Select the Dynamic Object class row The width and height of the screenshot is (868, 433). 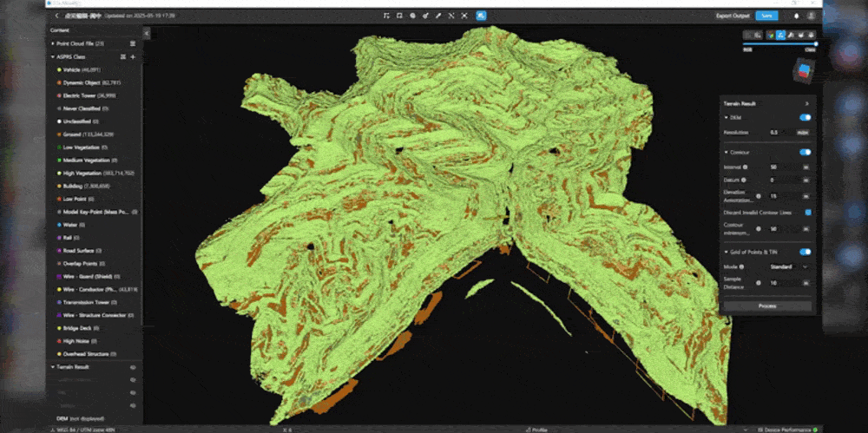click(x=93, y=82)
